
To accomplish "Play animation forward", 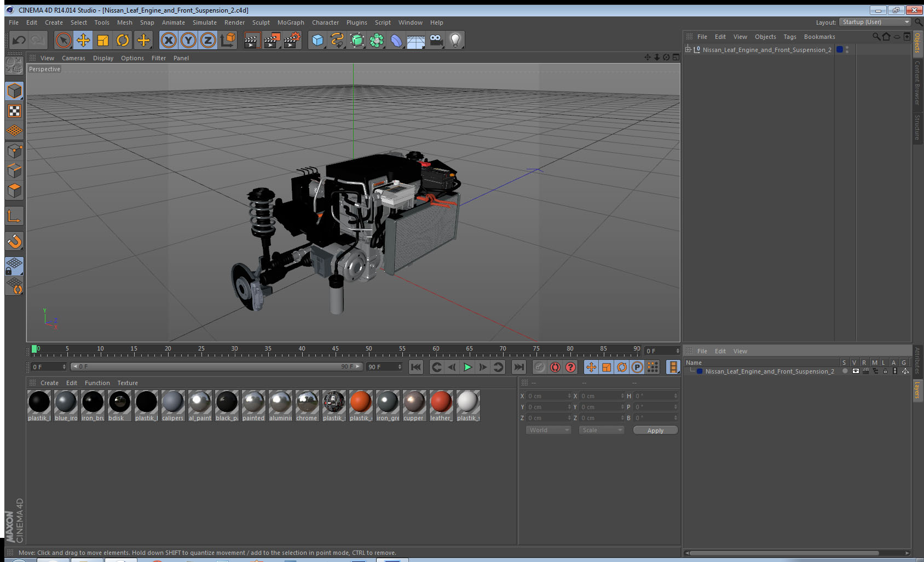I will point(467,367).
